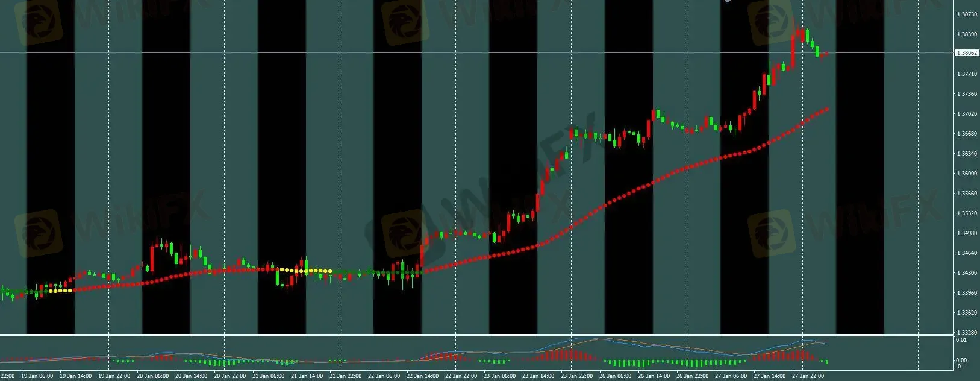Click the 21 Jan 14:00 time label
This screenshot has height=381, width=980.
point(307,376)
